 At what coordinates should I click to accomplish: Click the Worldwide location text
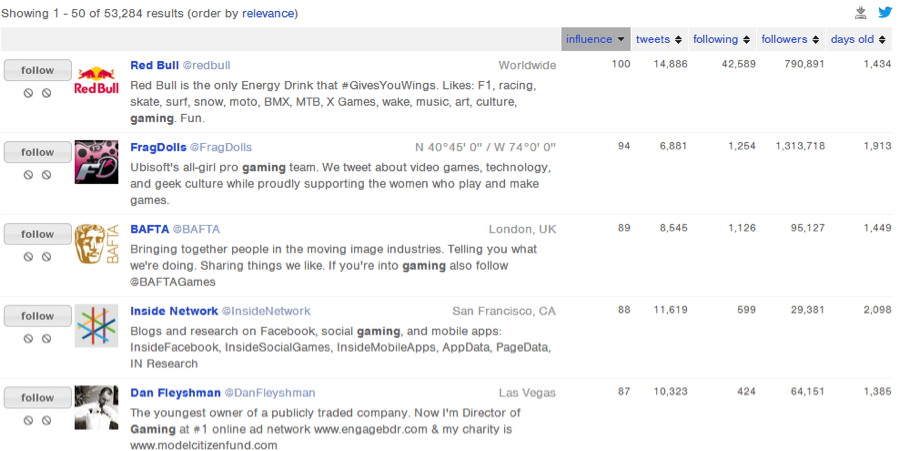(x=527, y=65)
